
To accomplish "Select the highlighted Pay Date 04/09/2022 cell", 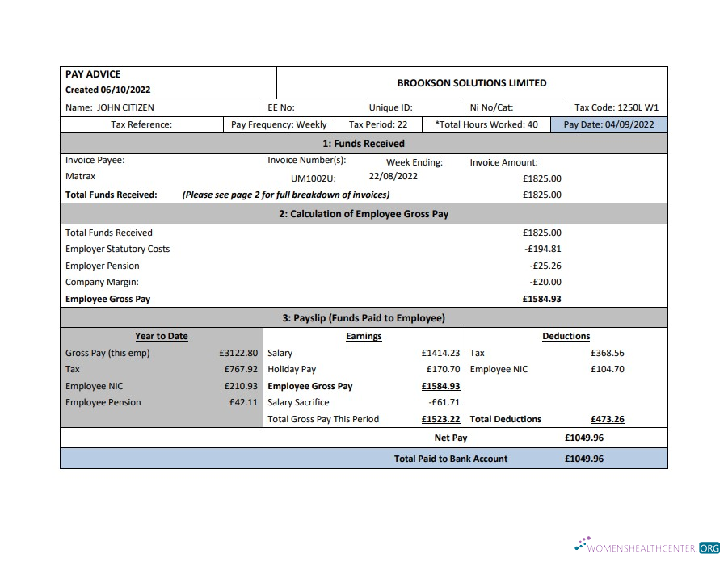I will click(x=608, y=124).
